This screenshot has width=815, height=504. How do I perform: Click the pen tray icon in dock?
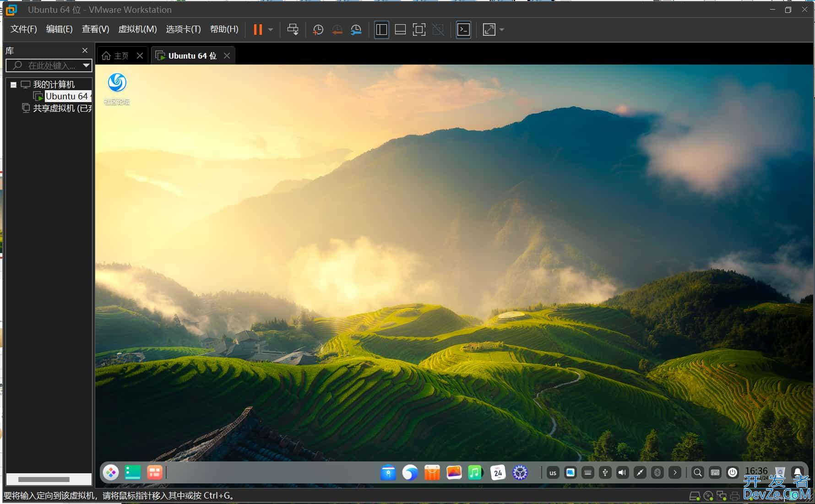tap(640, 473)
